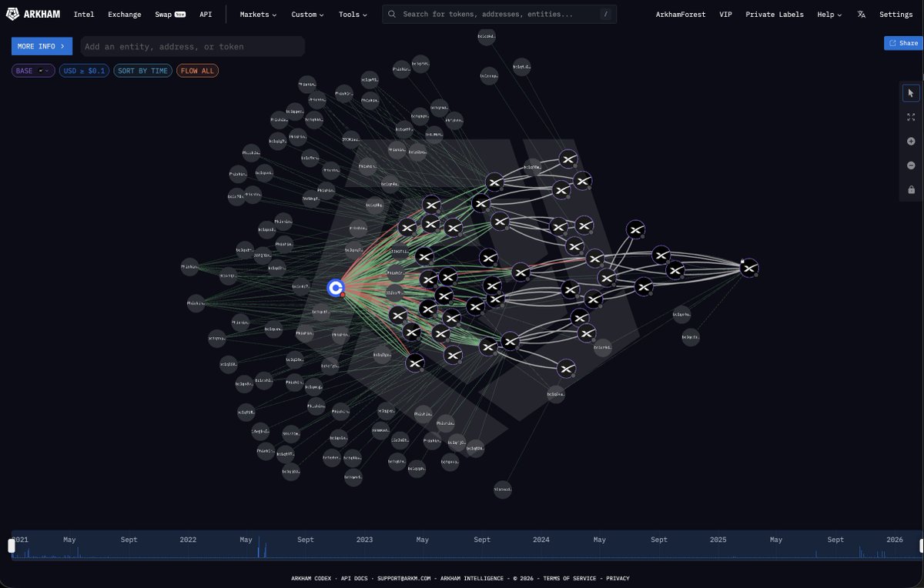The image size is (924, 588).
Task: Select the far-right X node where flows converge
Action: coord(749,268)
